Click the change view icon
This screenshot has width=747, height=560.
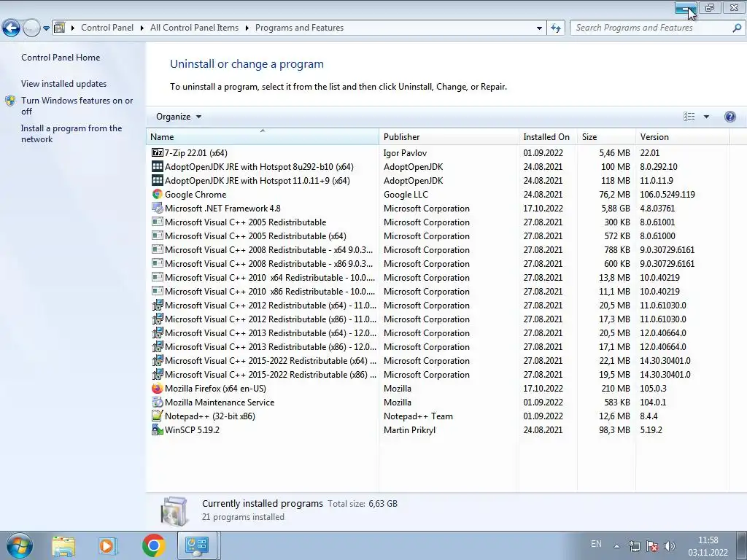(689, 117)
